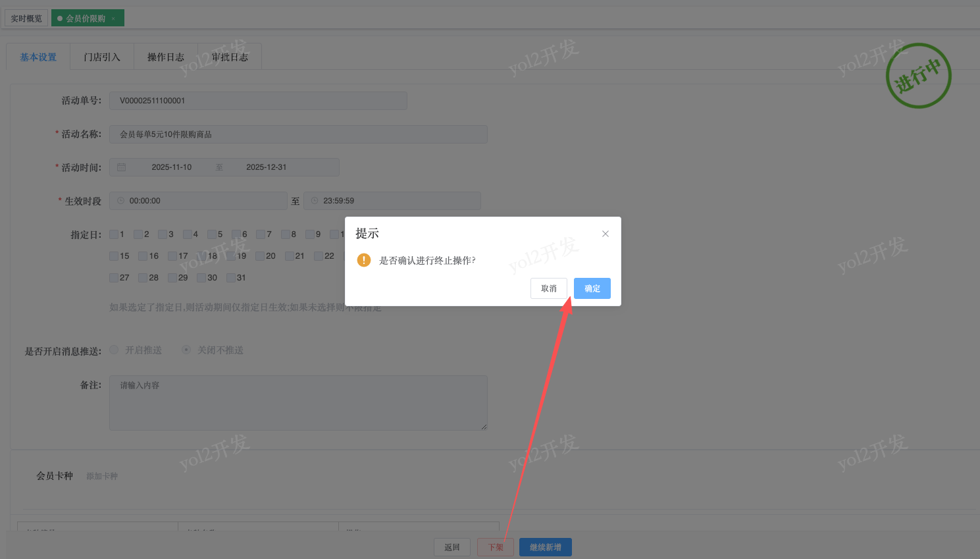Confirm the termination with 确定
Viewport: 980px width, 559px height.
click(x=592, y=288)
